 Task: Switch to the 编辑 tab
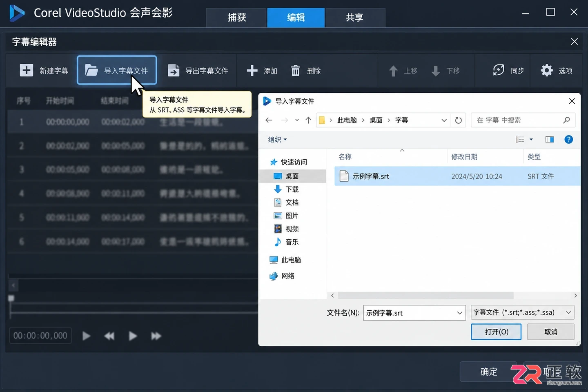point(296,17)
